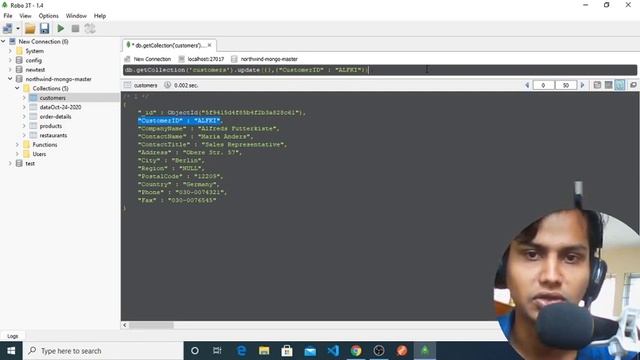This screenshot has width=640, height=360.
Task: Go to previous results page arrow
Action: (x=527, y=85)
